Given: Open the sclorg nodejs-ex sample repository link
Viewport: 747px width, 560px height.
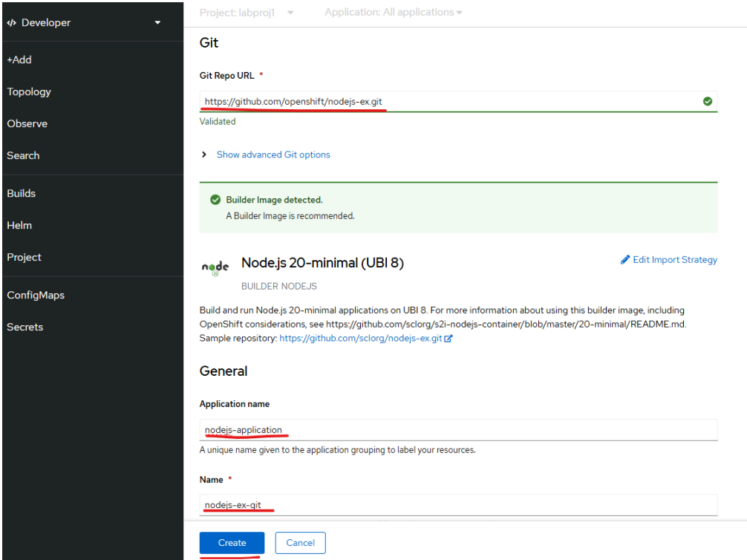Looking at the screenshot, I should pyautogui.click(x=360, y=338).
